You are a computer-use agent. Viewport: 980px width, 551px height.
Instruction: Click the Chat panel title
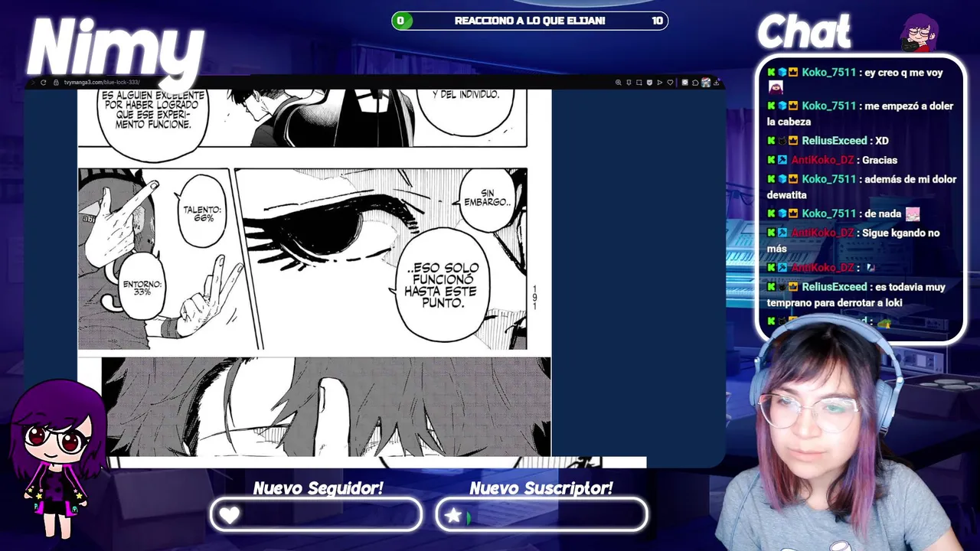click(x=804, y=33)
